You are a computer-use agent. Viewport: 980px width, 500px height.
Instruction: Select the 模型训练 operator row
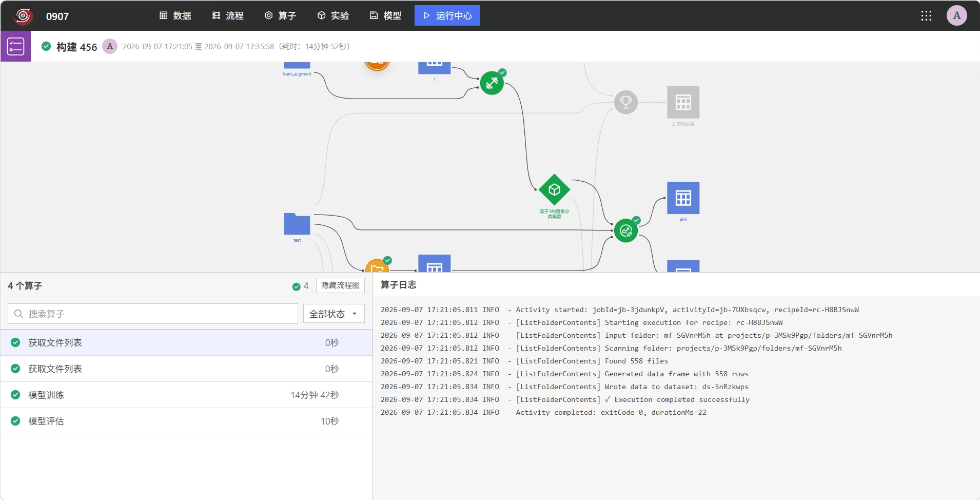tap(186, 395)
